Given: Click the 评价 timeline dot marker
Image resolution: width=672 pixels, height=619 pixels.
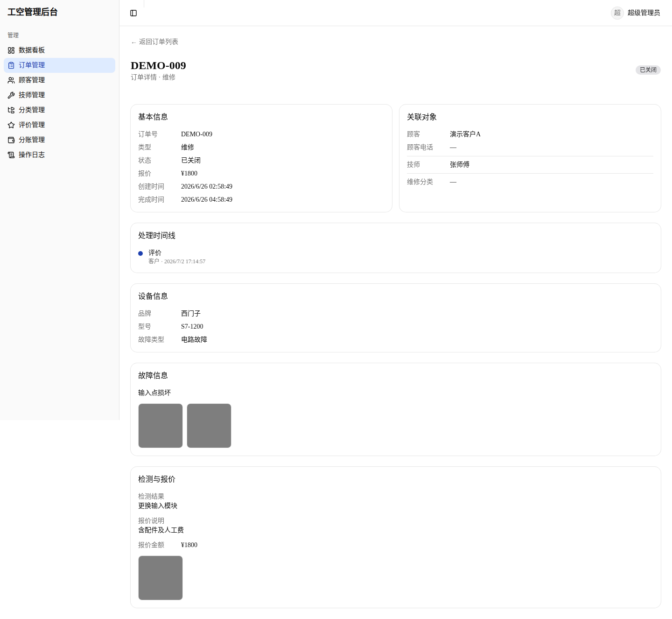Looking at the screenshot, I should point(140,253).
